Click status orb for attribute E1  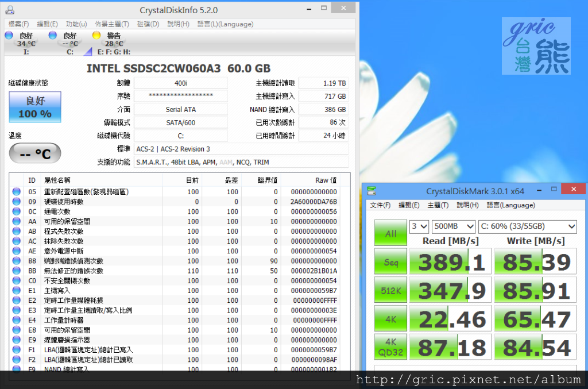point(17,290)
